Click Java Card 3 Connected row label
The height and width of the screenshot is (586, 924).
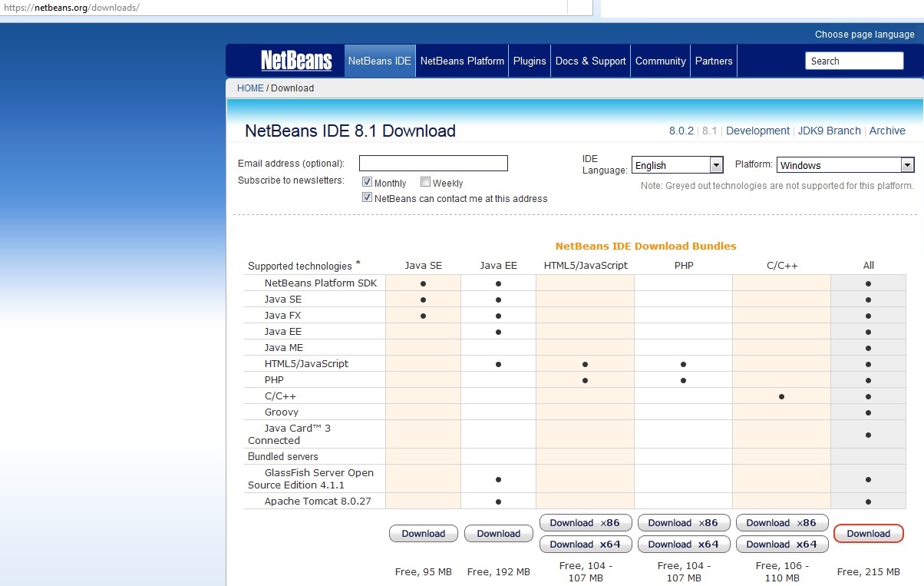[289, 435]
